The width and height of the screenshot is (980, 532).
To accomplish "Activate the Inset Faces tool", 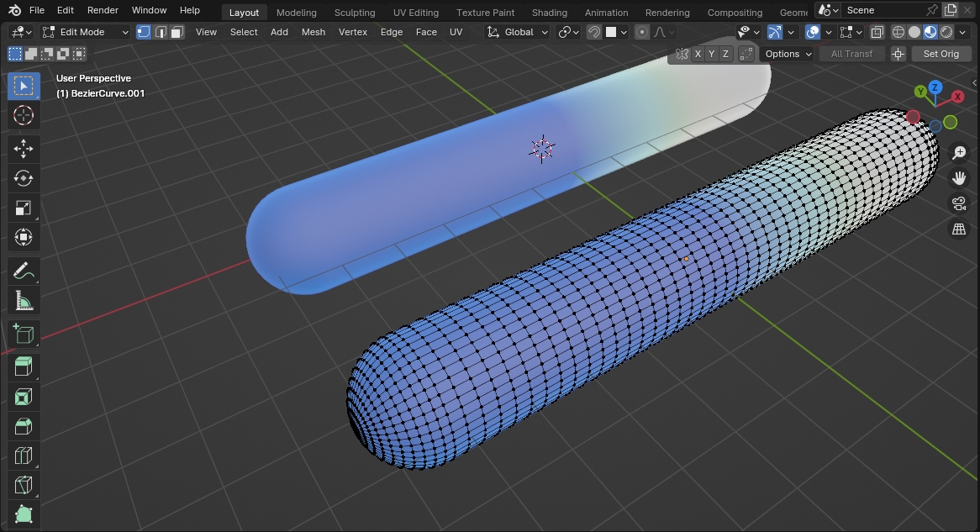I will click(24, 396).
